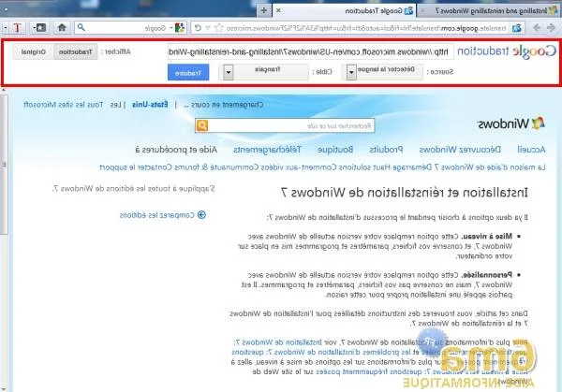Open the Aide et procédures à menu
Viewport: 562px width, 392px height.
[x=176, y=150]
